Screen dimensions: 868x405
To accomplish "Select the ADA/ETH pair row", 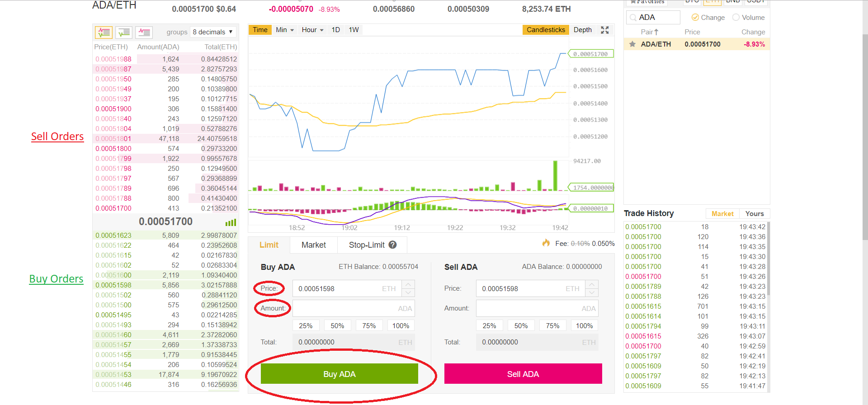I will pyautogui.click(x=697, y=44).
